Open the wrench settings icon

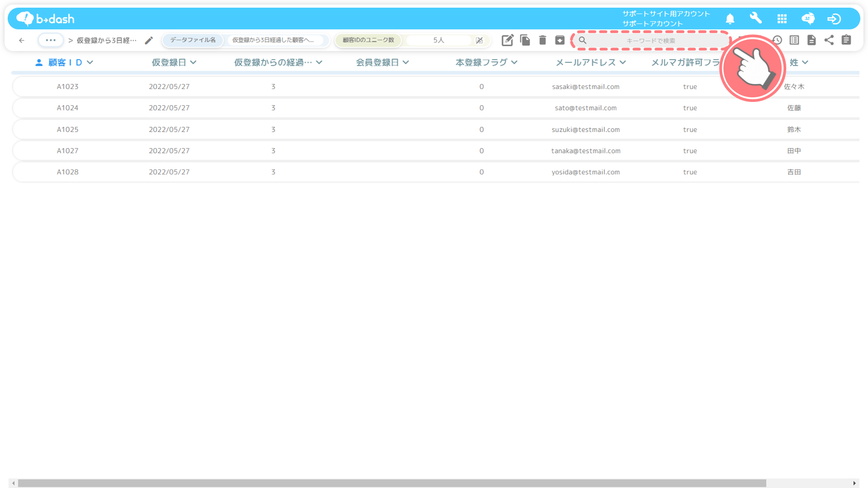pos(755,18)
